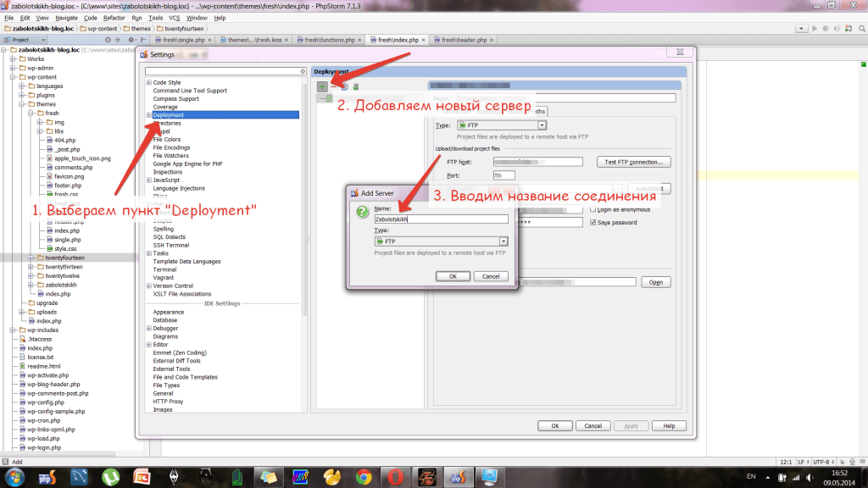Click the Open button in Settings
Image resolution: width=868 pixels, height=488 pixels.
[655, 282]
